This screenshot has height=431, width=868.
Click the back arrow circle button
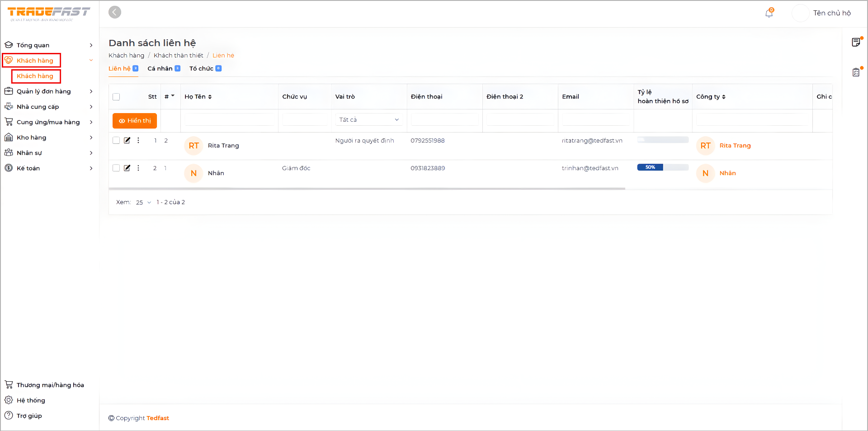pyautogui.click(x=115, y=12)
